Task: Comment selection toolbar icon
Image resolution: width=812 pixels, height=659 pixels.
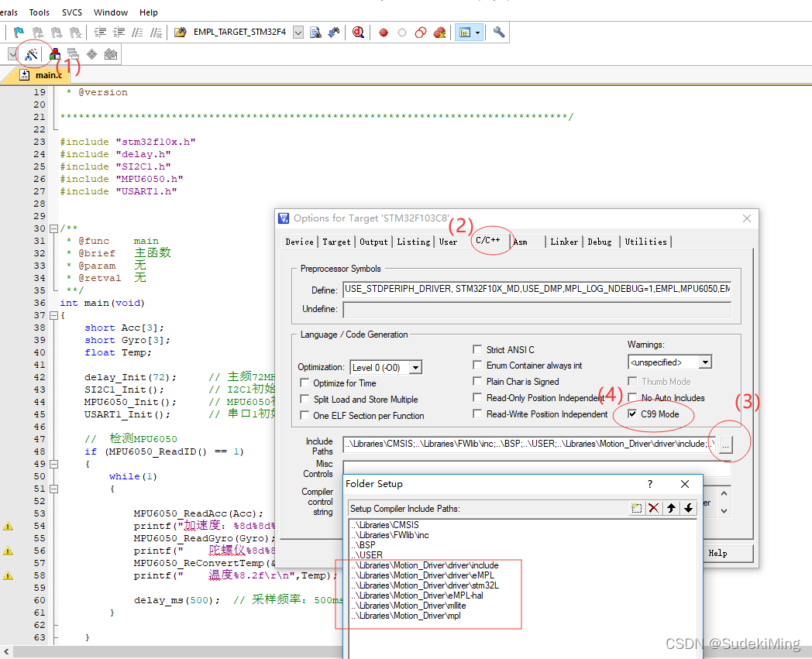Action: (137, 33)
